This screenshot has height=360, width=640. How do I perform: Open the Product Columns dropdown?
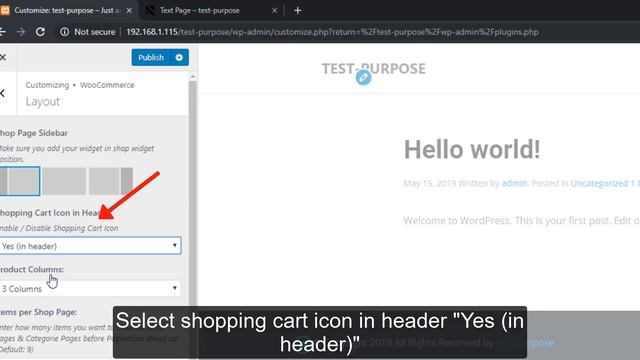click(90, 289)
